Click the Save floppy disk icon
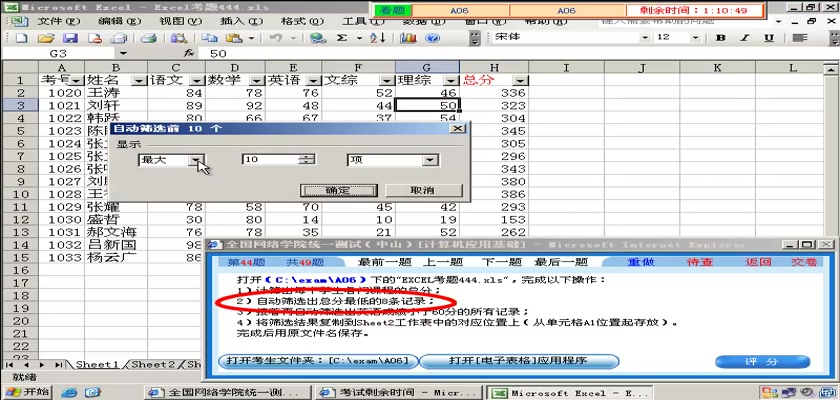This screenshot has height=400, width=840. [x=71, y=38]
